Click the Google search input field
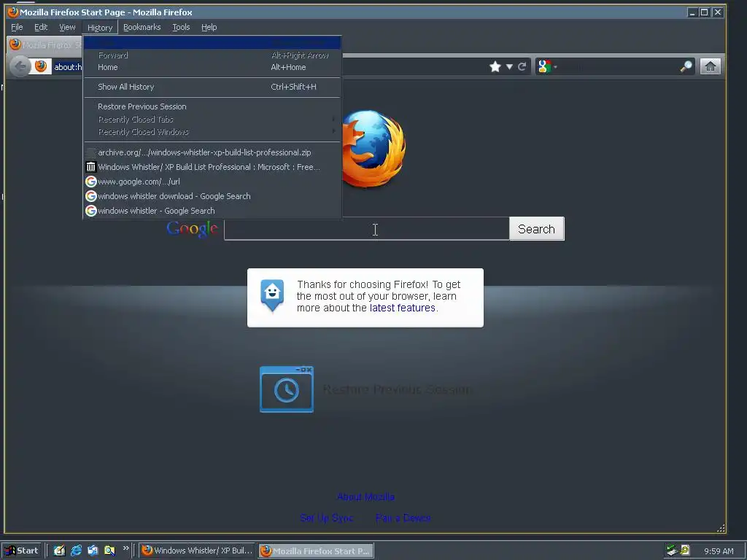 [x=366, y=229]
